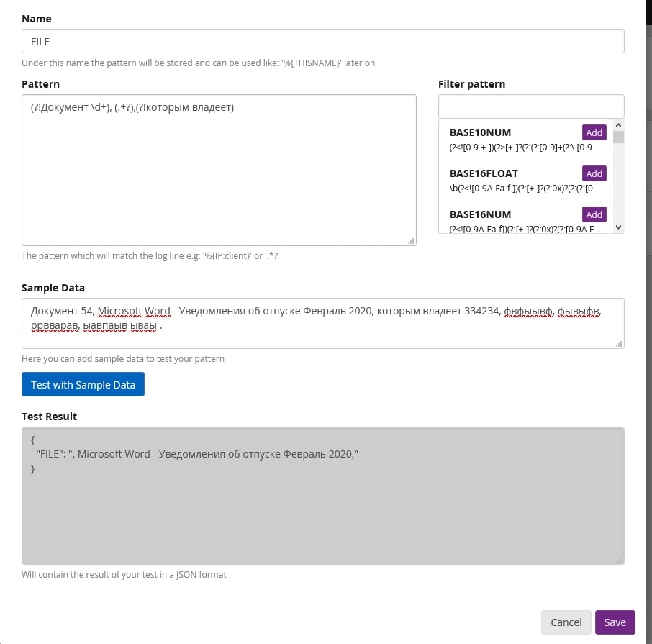Grab the Test Result resize handle
The width and height of the screenshot is (652, 644).
[x=620, y=561]
